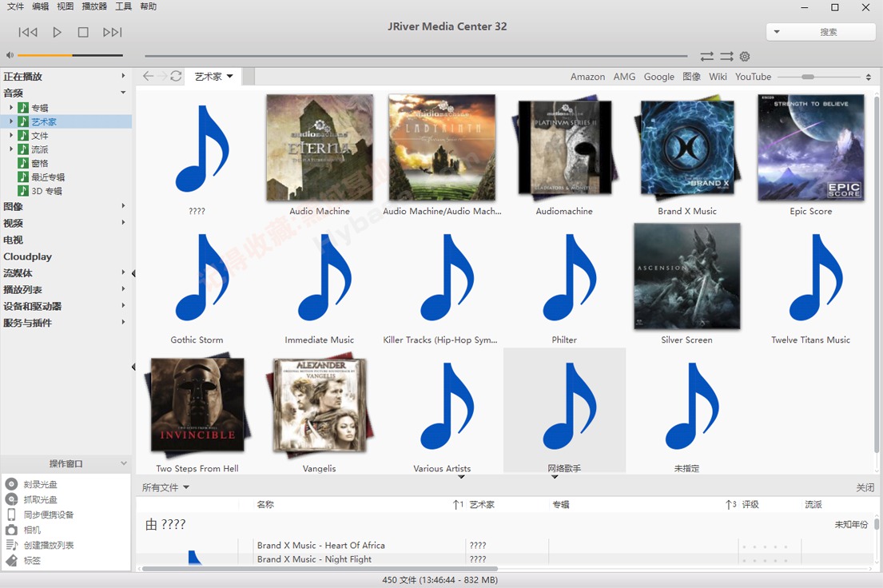The width and height of the screenshot is (883, 588).
Task: Open the 视图 menu
Action: coord(66,6)
